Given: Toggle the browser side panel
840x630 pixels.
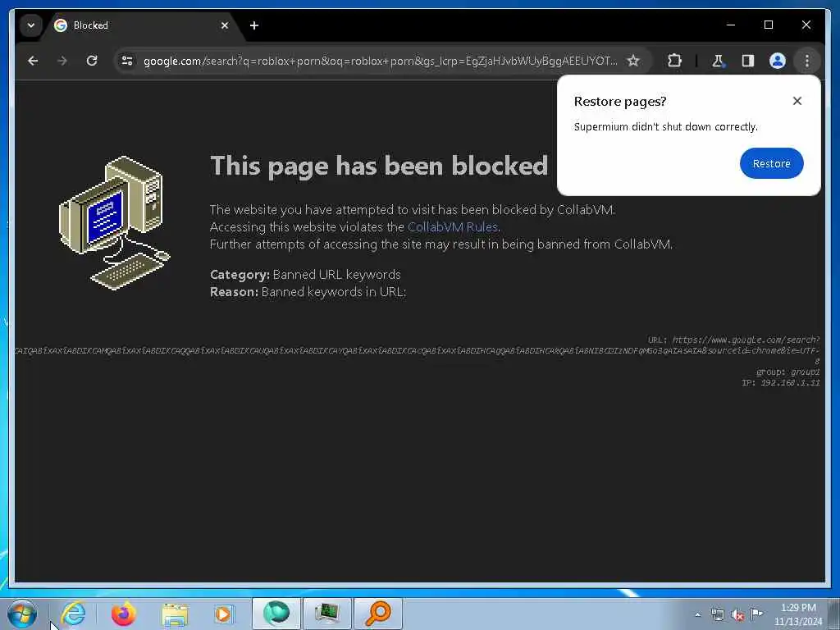Looking at the screenshot, I should pos(748,61).
